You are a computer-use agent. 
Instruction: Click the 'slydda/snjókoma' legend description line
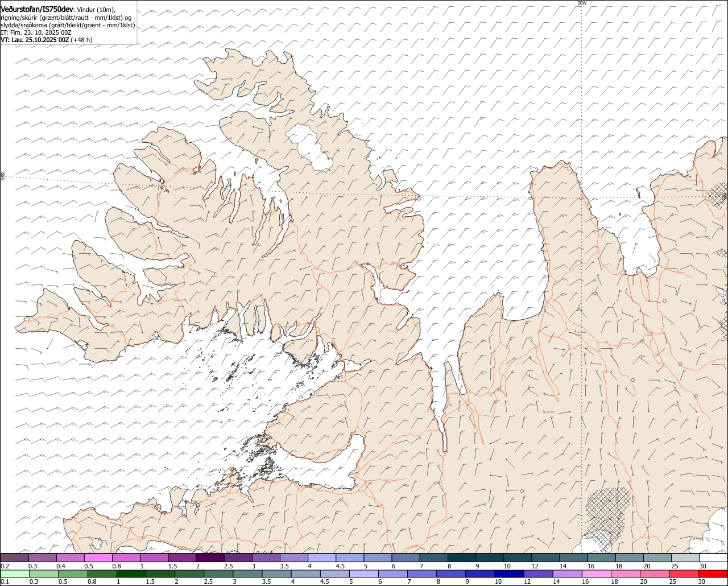click(68, 25)
